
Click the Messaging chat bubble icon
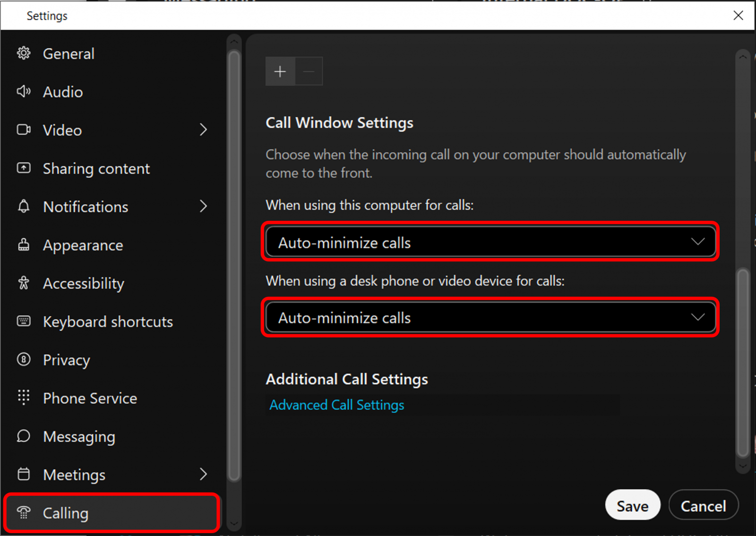point(23,436)
